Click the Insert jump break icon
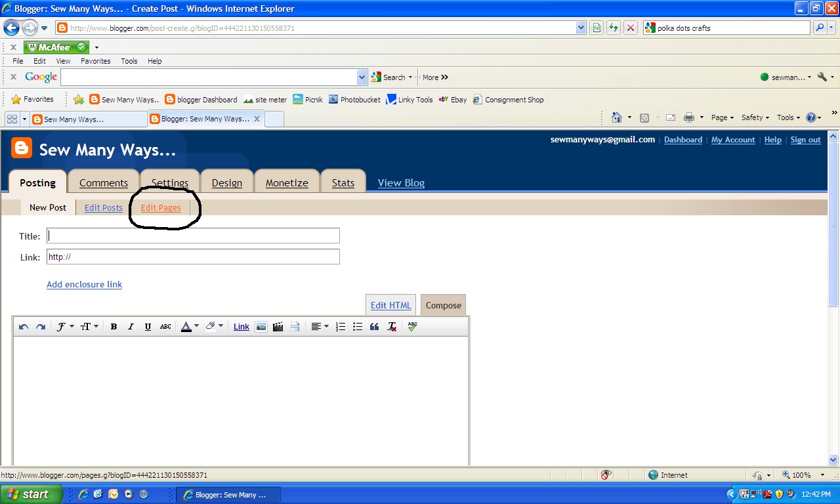Viewport: 840px width, 504px height. (x=295, y=327)
